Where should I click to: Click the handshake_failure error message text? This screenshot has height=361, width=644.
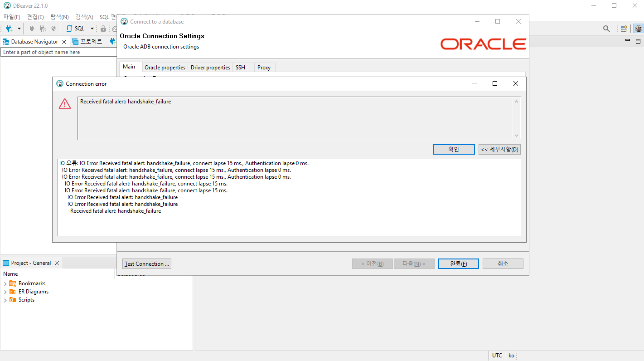pos(126,102)
